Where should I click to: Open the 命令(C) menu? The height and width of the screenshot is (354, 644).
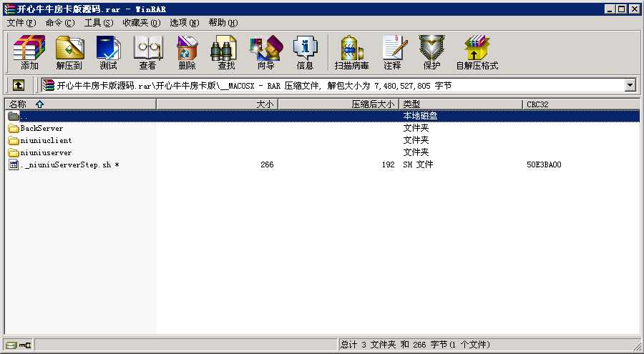coord(60,23)
